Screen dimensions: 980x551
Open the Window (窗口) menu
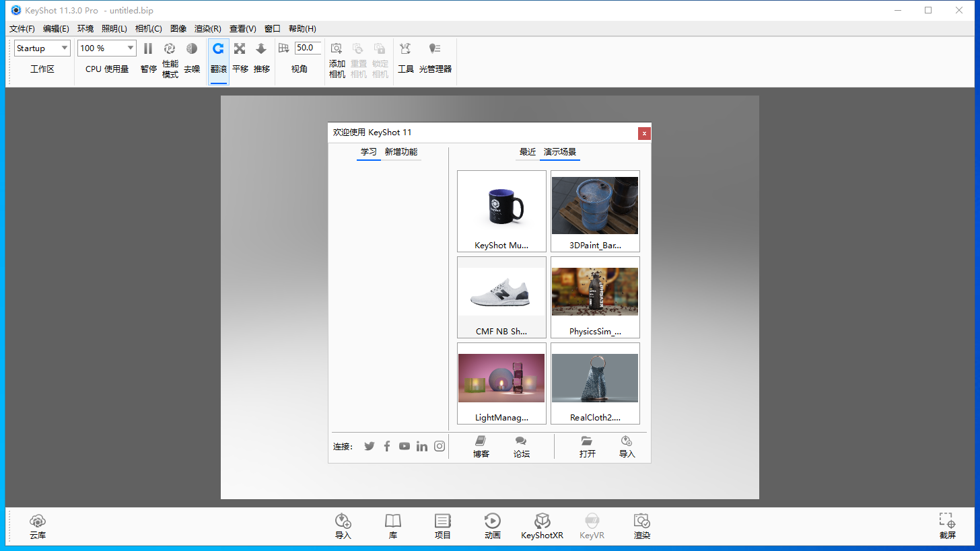[273, 29]
